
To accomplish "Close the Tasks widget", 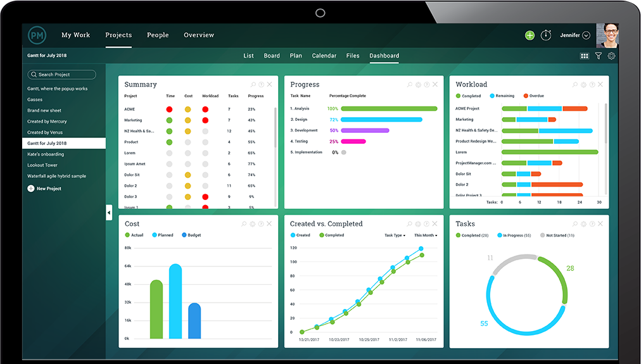I will point(600,224).
